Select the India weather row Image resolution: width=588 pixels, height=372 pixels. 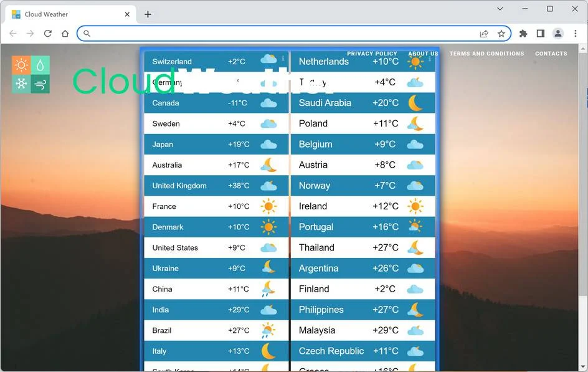click(216, 310)
